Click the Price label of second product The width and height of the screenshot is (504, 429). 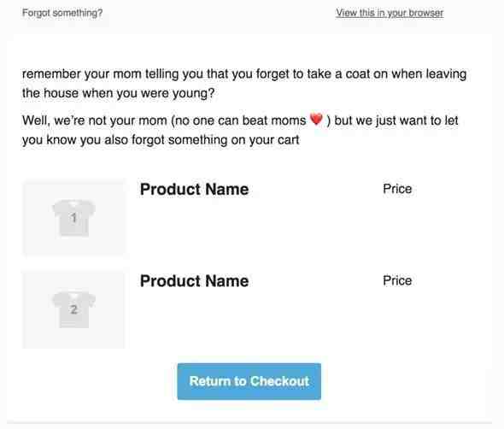397,281
